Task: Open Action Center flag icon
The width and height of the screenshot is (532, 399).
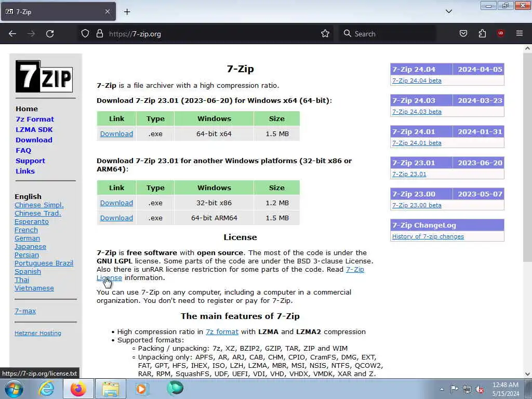Action: click(x=454, y=389)
